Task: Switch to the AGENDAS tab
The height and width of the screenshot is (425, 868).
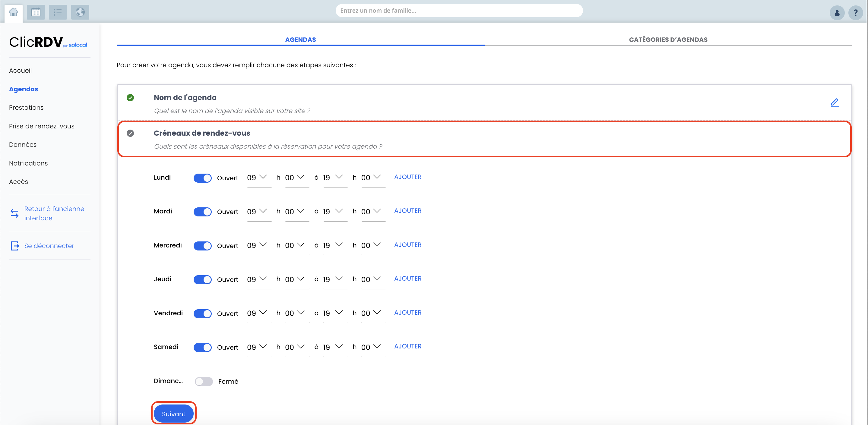Action: [x=300, y=40]
